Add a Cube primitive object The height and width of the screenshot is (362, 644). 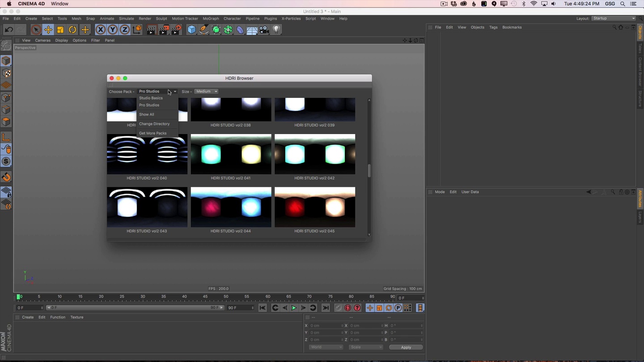click(192, 29)
